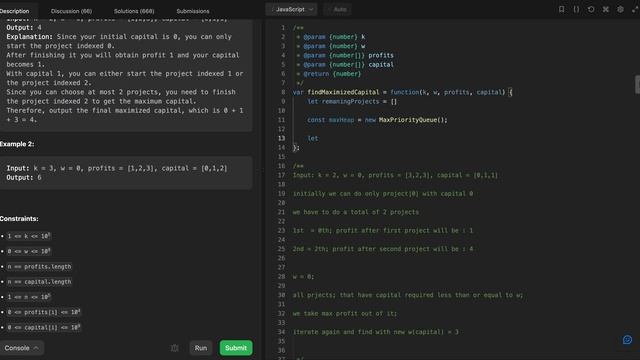Open the Solutions tab
The height and width of the screenshot is (360, 640).
click(134, 11)
